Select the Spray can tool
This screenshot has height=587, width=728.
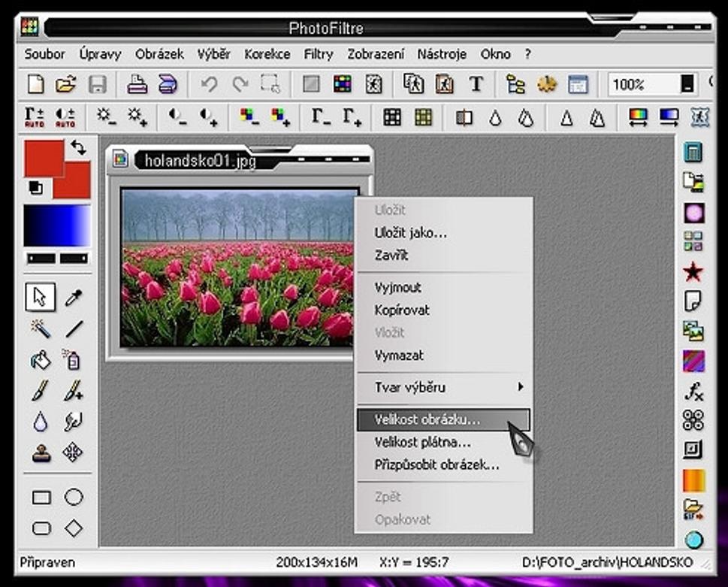tap(72, 360)
